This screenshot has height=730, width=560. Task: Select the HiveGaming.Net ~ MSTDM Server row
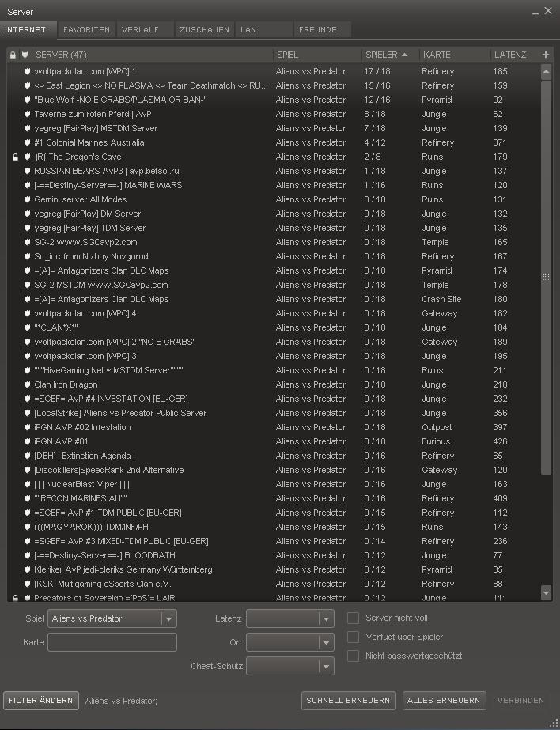pyautogui.click(x=274, y=371)
